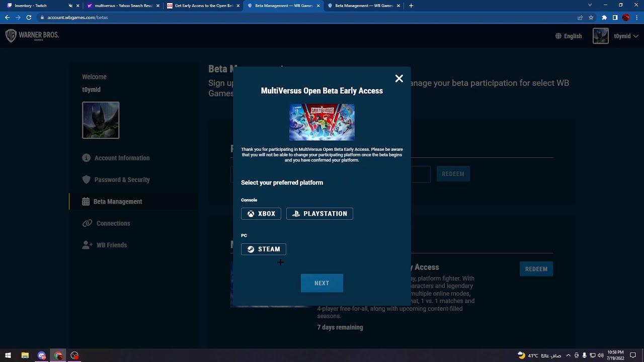The image size is (644, 362).
Task: Click the WB Friends people icon
Action: pos(87,245)
